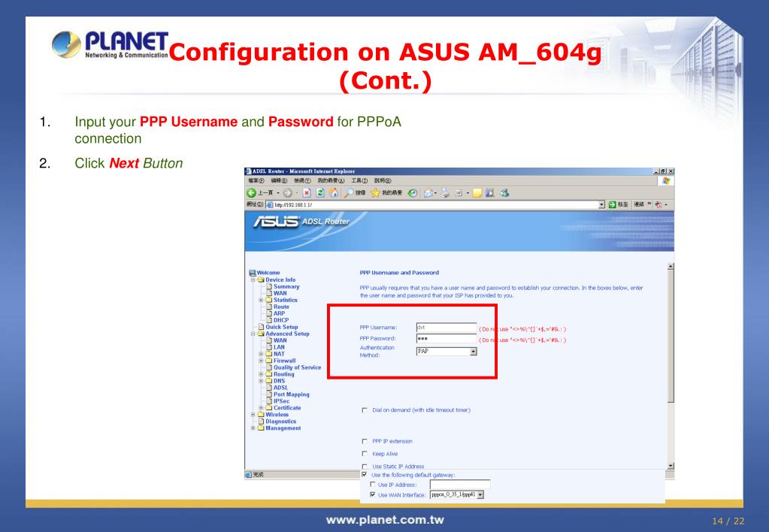
Task: Expand the Firewall tree node
Action: [262, 361]
